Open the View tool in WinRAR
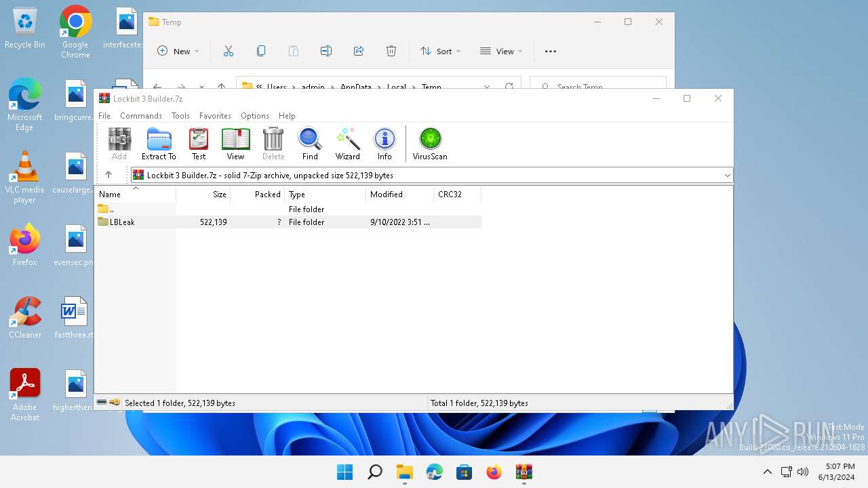This screenshot has width=868, height=488. 235,144
